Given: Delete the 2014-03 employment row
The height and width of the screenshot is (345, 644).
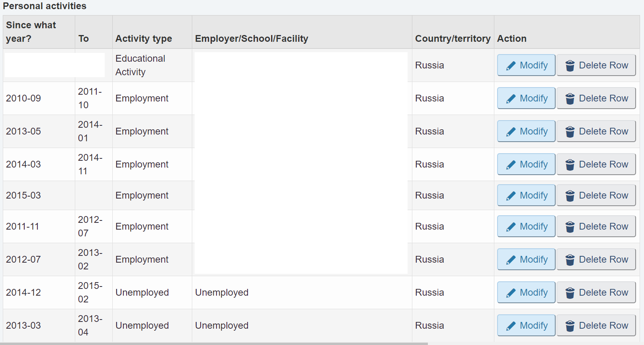Looking at the screenshot, I should (x=596, y=164).
